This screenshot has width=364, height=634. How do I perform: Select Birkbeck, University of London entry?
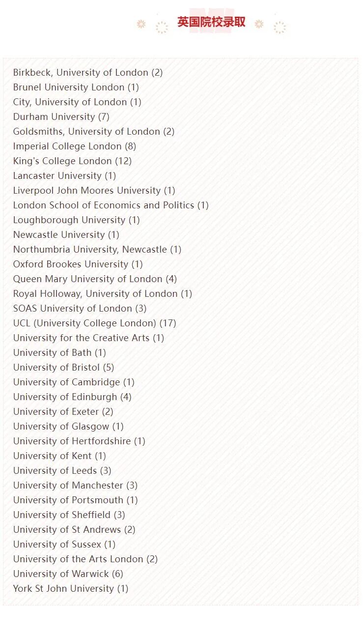click(x=88, y=73)
